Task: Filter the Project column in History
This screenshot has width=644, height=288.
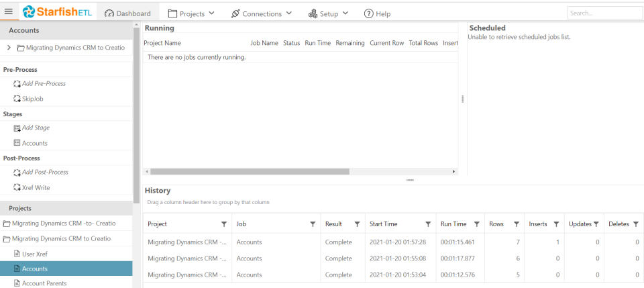Action: pyautogui.click(x=224, y=224)
